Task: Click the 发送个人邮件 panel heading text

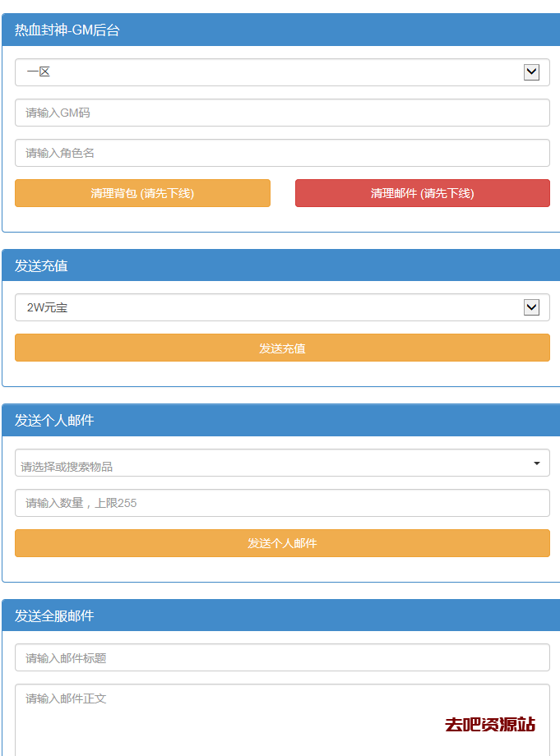Action: pyautogui.click(x=54, y=421)
